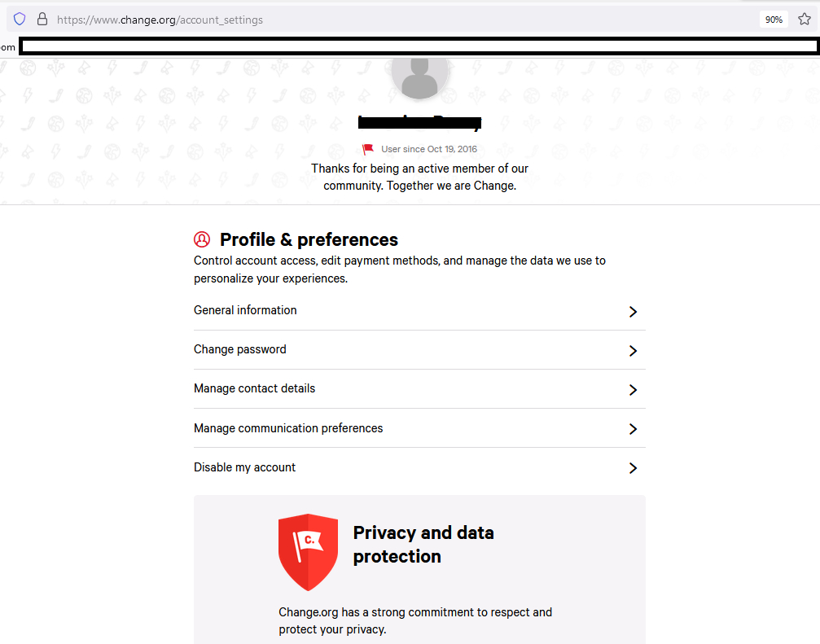
Task: Click the 90% zoom level indicator
Action: (773, 20)
